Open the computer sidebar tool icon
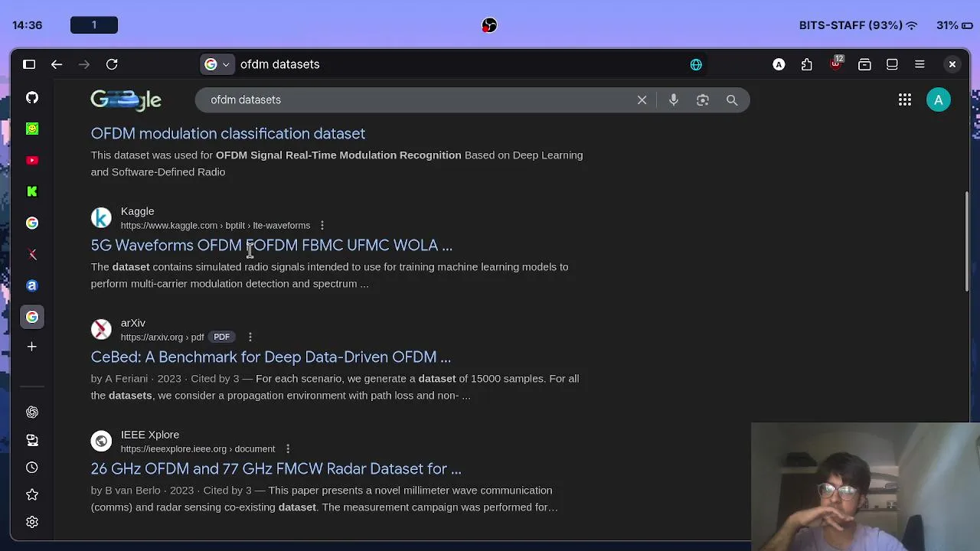 pyautogui.click(x=32, y=440)
